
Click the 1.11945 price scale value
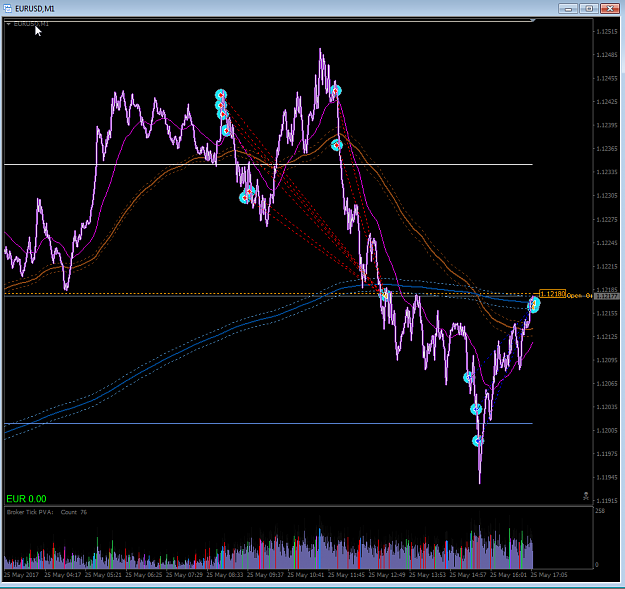coord(607,477)
